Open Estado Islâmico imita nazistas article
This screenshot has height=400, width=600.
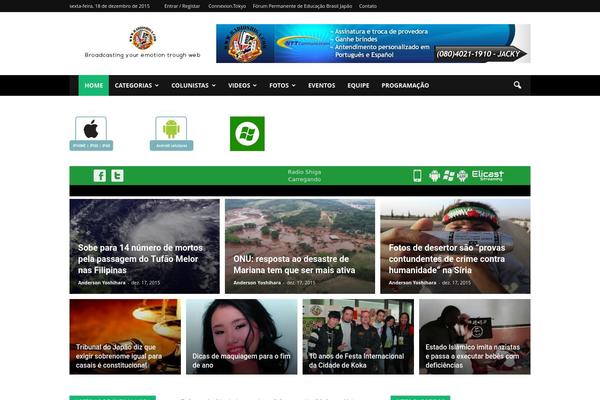[x=474, y=336]
